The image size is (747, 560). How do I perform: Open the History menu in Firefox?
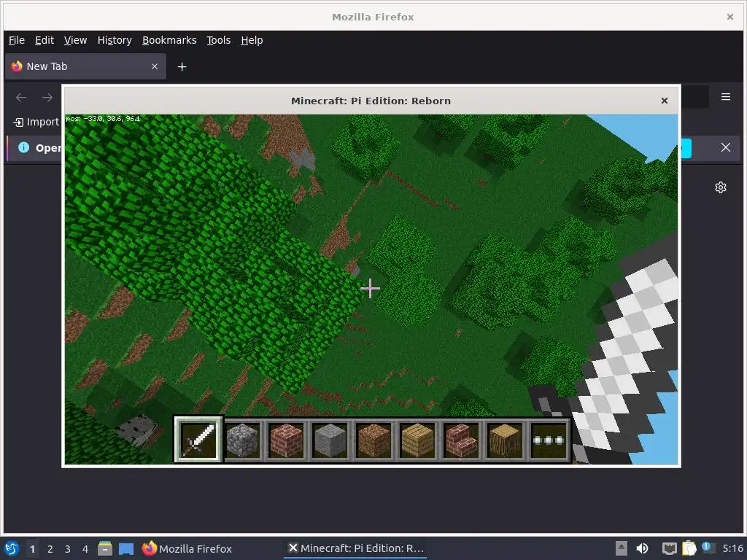(115, 41)
